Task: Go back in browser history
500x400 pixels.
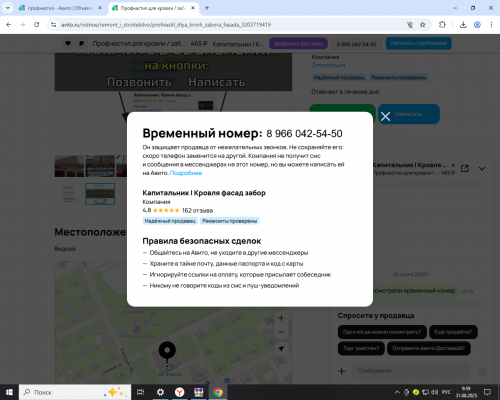Action: point(9,25)
